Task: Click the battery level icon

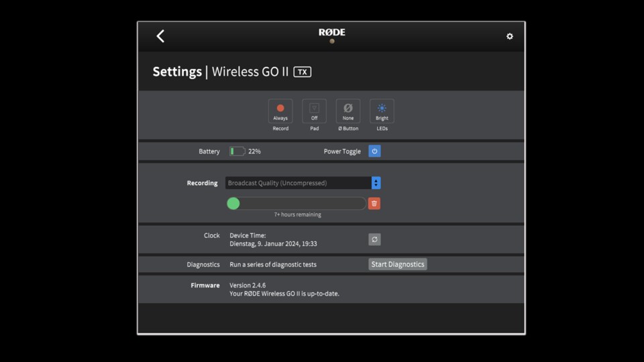Action: [237, 152]
